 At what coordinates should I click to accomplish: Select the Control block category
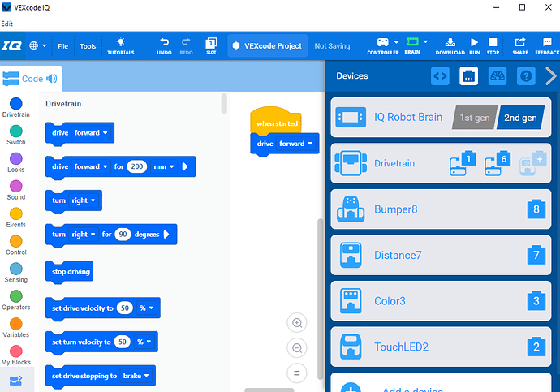(x=16, y=245)
